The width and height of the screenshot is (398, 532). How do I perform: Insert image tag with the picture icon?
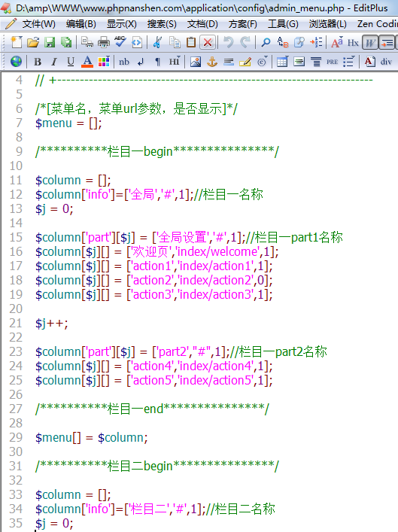point(196,62)
